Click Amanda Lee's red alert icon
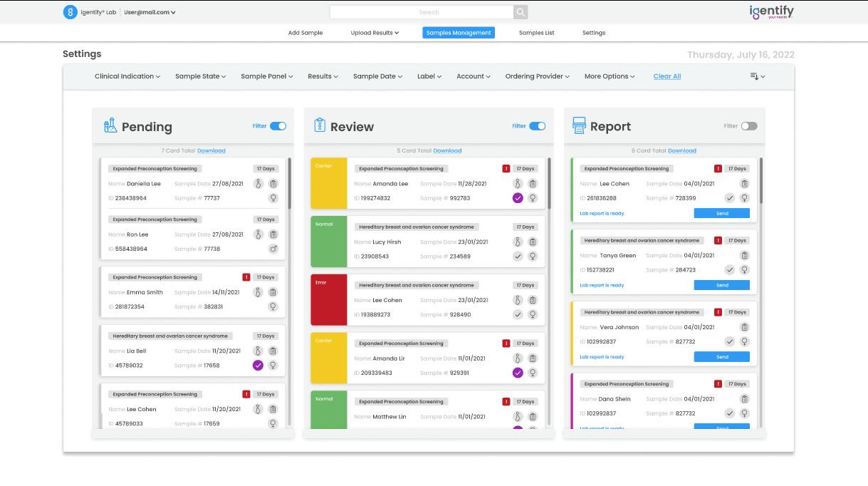 [506, 169]
